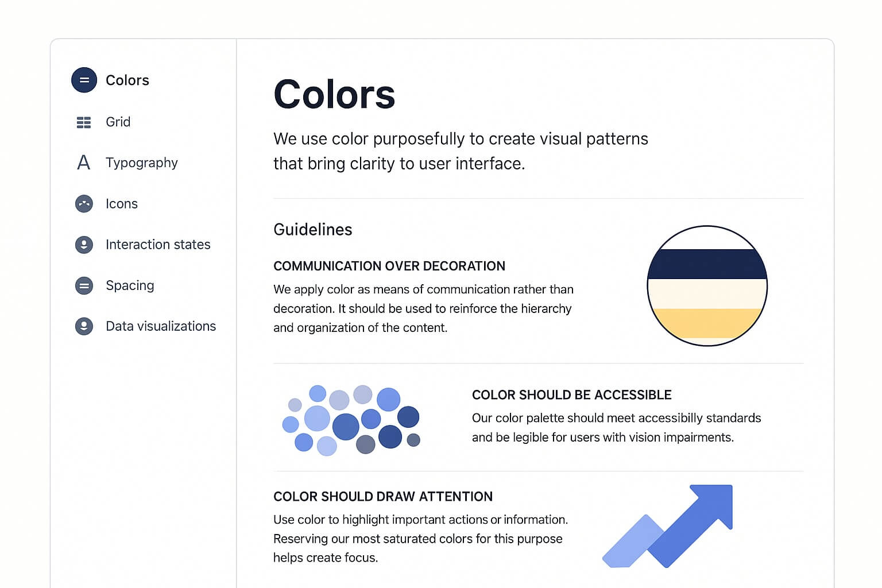Open the Colors menu item

point(127,80)
